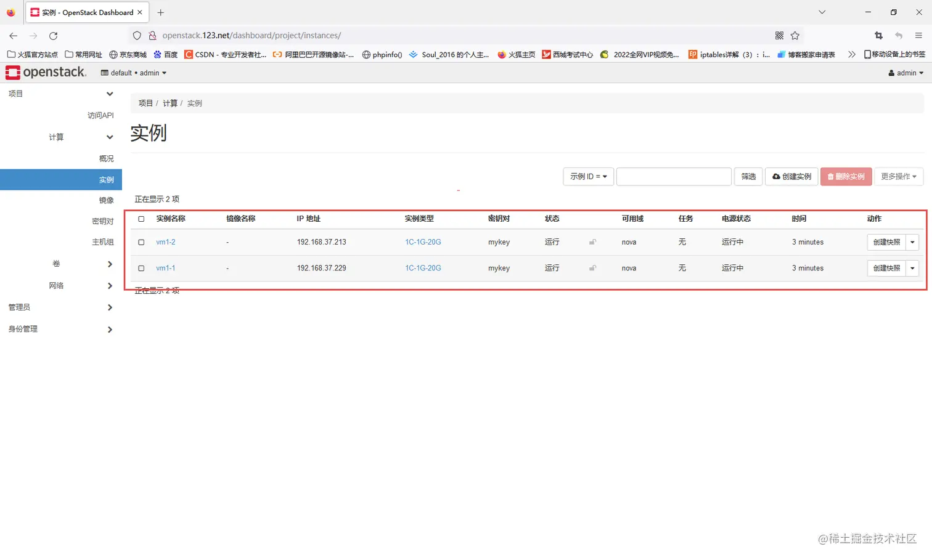Screen dimensions: 932x560
Task: Click the shield tracking protection icon
Action: pos(137,36)
